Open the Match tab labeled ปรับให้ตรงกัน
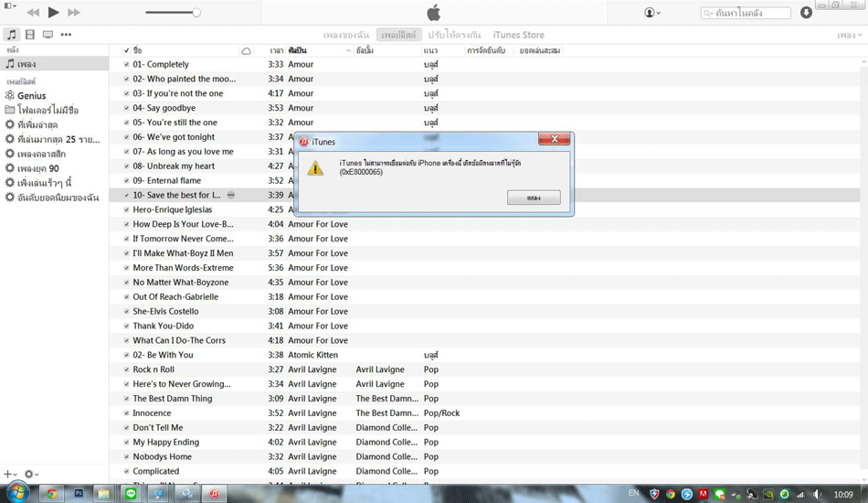The width and height of the screenshot is (868, 503). 454,35
